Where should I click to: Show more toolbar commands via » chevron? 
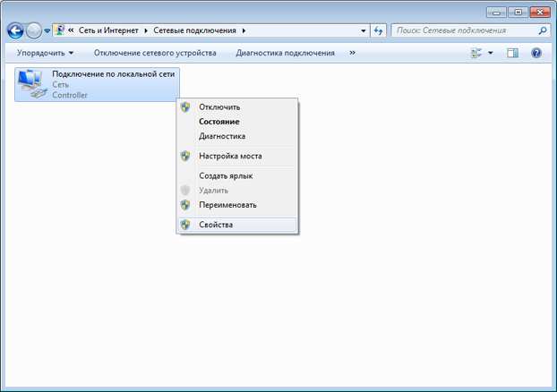[x=353, y=53]
